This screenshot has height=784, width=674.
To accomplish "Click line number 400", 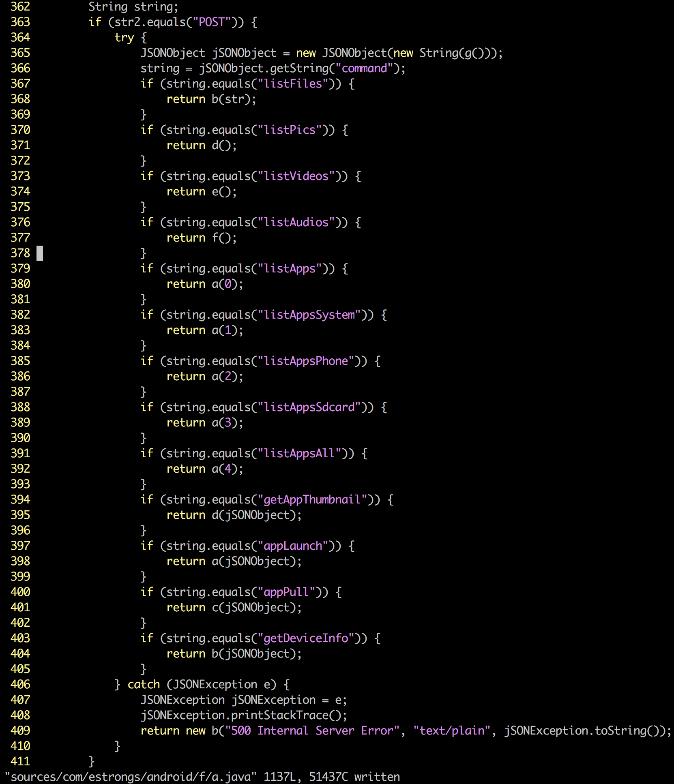I will coord(20,592).
